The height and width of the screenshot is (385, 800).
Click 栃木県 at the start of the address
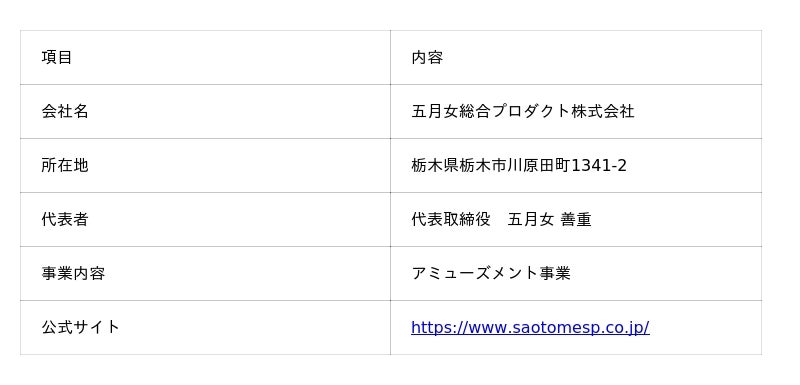(x=435, y=165)
